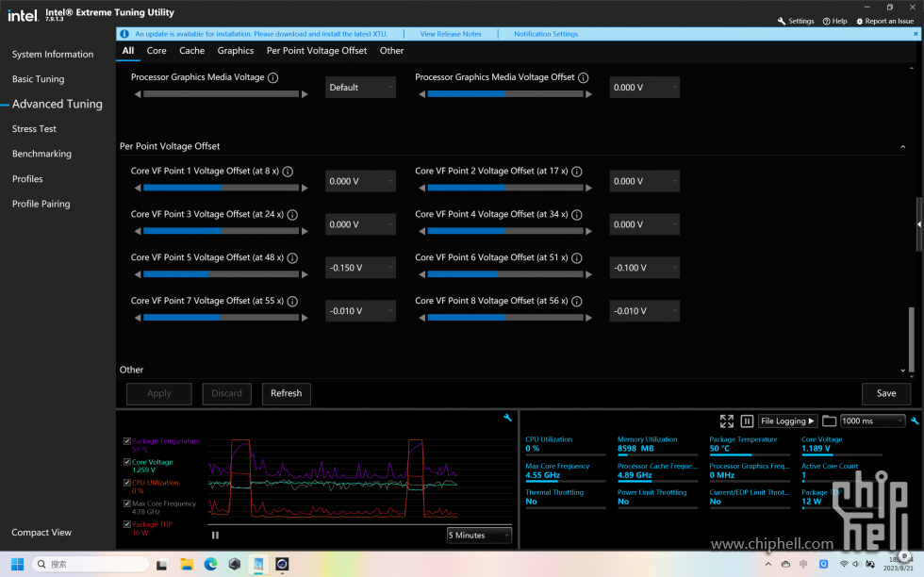Click the Refresh button
The height and width of the screenshot is (577, 924).
287,394
